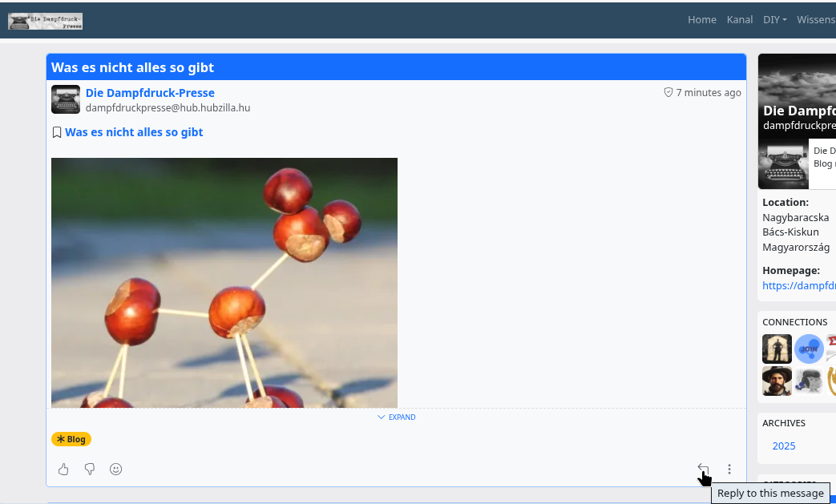Select the cowboy hat connection avatar
The width and height of the screenshot is (836, 504).
(777, 381)
